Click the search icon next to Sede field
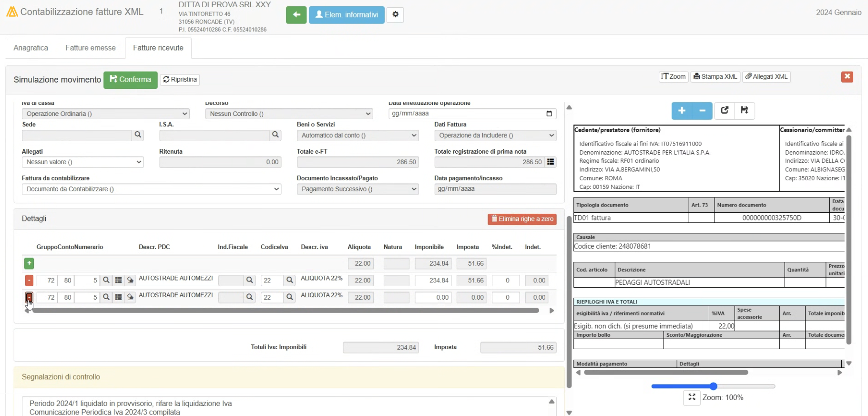Viewport: 868px width, 416px height. point(138,135)
